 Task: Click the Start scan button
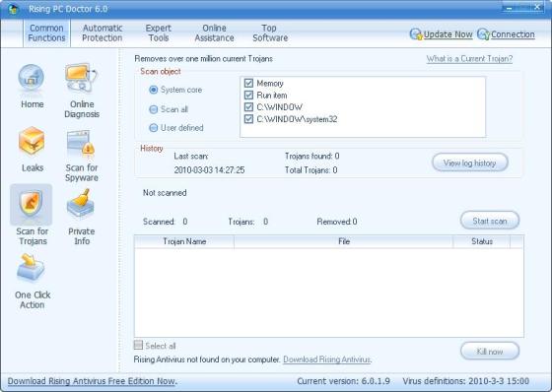pos(490,221)
